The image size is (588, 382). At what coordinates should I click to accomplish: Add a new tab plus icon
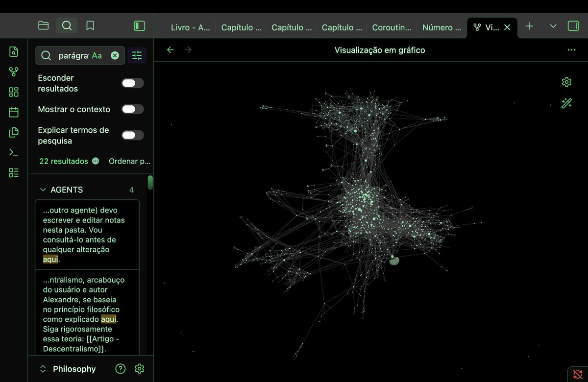[x=529, y=26]
